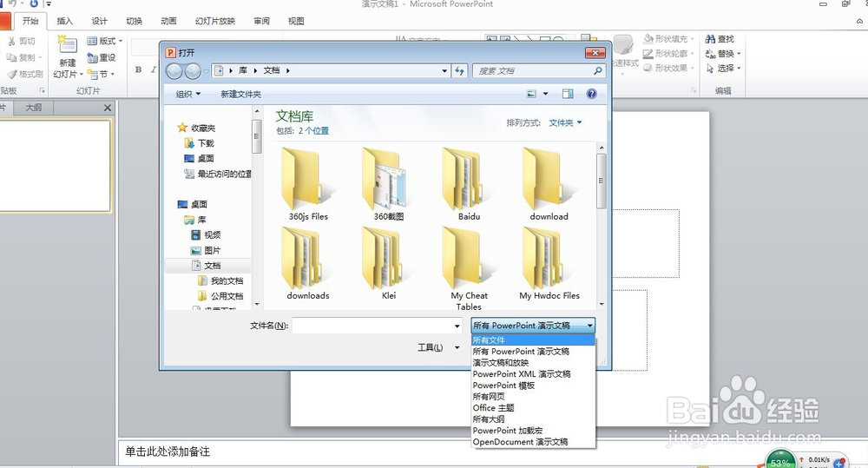Click 新建文件夹 button
The width and height of the screenshot is (868, 468).
click(240, 94)
